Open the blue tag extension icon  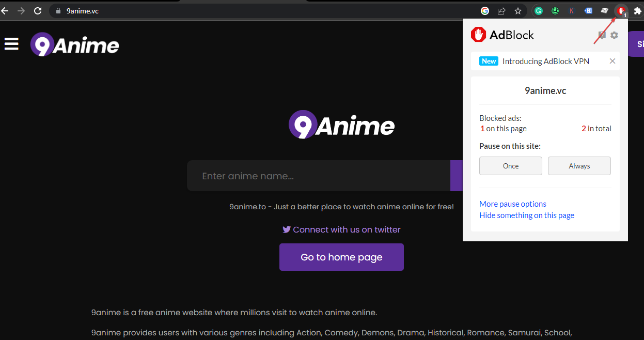point(588,11)
